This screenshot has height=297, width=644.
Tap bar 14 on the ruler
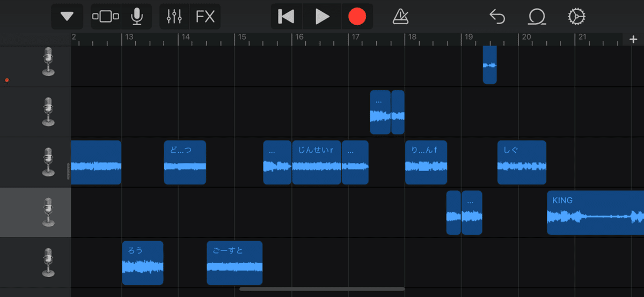pos(186,37)
